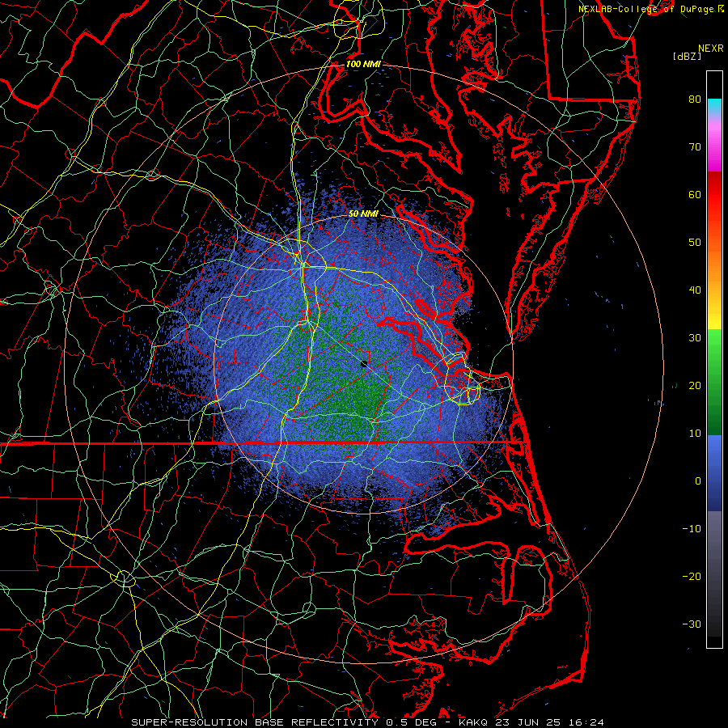Viewport: 728px width, 728px height.
Task: Click the 80 value on the dBZ scale
Action: 695,99
